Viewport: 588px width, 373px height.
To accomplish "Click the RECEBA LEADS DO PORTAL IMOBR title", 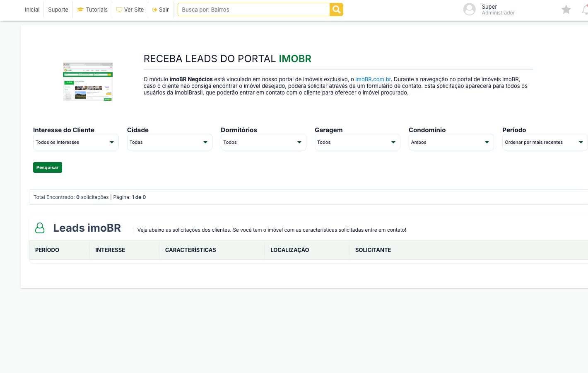I will (227, 59).
